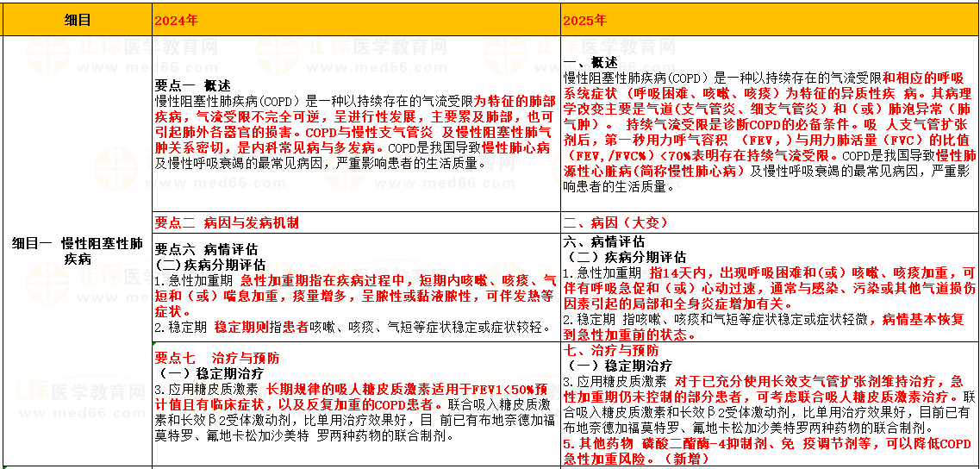Image resolution: width=980 pixels, height=469 pixels.
Task: Click 1.急性加重期 item in 2024 column
Action: click(195, 280)
